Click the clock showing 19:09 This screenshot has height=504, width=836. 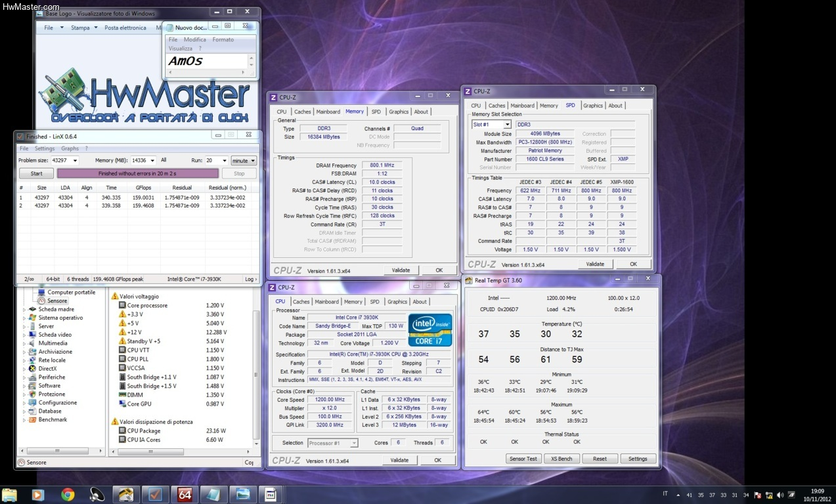[817, 491]
